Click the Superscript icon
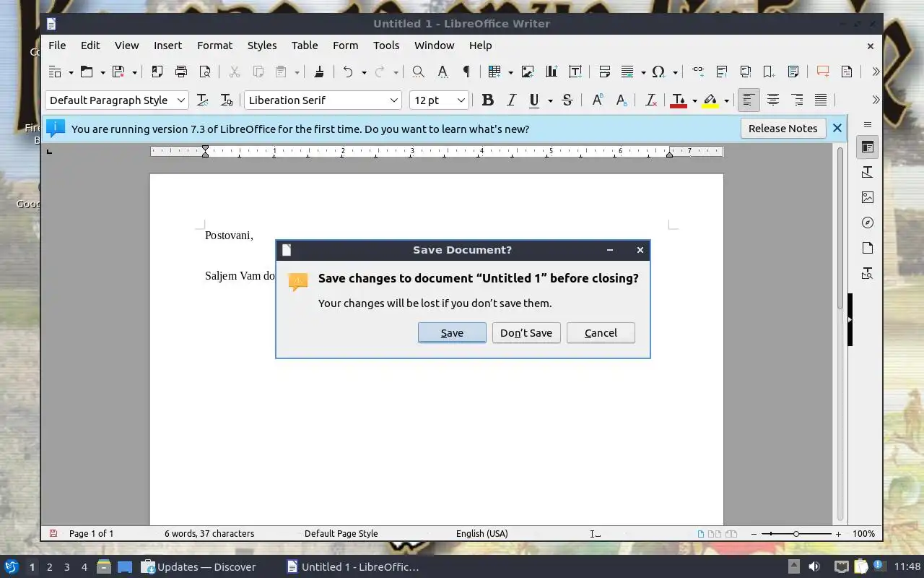Viewport: 924px width, 578px height. tap(597, 100)
